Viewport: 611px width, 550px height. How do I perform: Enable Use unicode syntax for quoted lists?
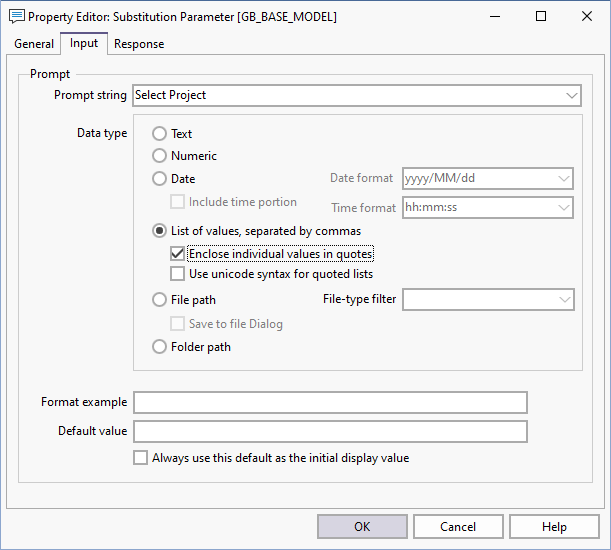(x=177, y=274)
